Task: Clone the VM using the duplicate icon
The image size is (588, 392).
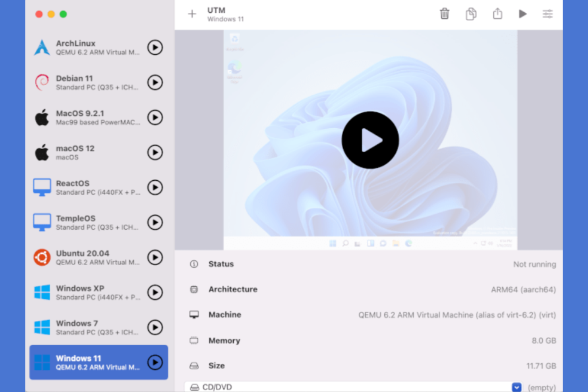Action: click(x=471, y=14)
